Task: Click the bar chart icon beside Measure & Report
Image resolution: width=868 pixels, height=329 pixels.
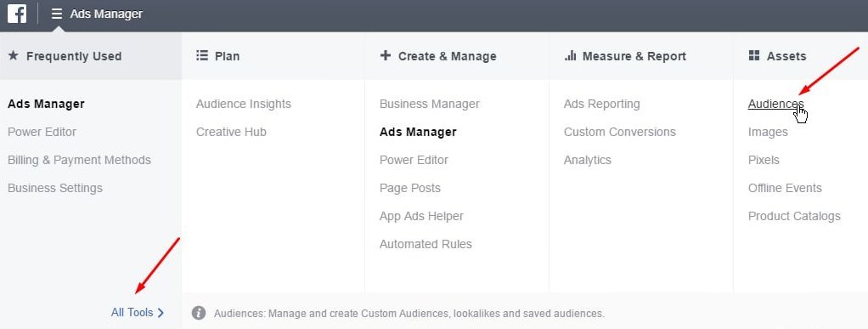Action: pyautogui.click(x=570, y=55)
